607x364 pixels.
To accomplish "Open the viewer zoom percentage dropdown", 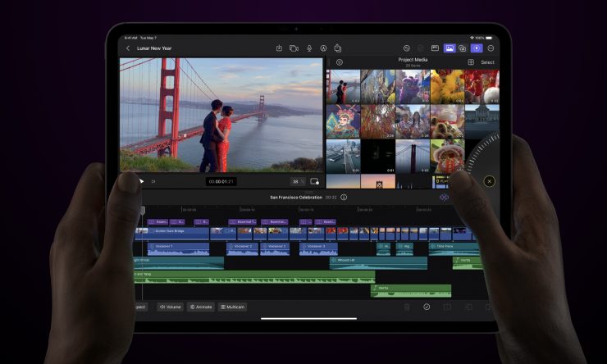I will tap(297, 181).
